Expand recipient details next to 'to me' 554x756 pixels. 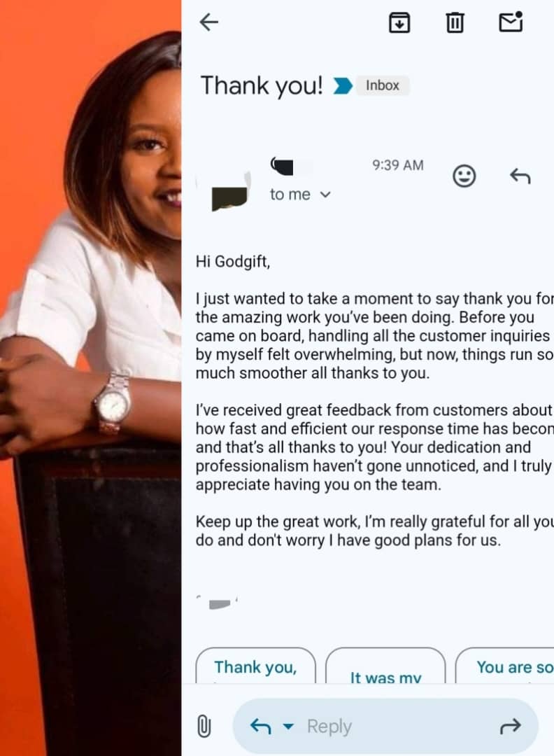click(x=326, y=195)
